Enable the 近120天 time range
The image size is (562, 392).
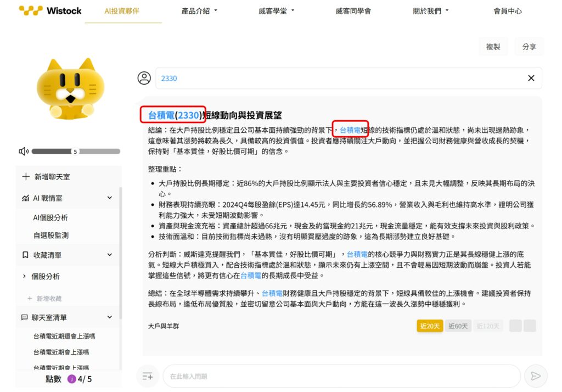(x=488, y=326)
